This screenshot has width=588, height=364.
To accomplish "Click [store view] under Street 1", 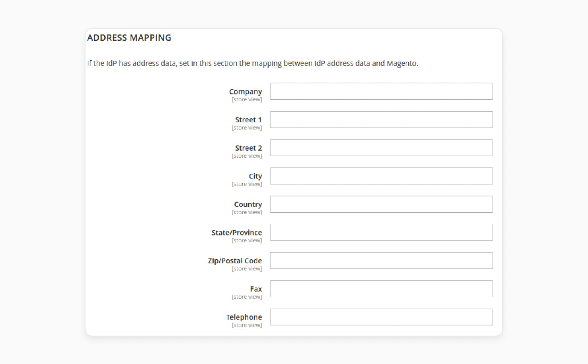I will click(247, 128).
